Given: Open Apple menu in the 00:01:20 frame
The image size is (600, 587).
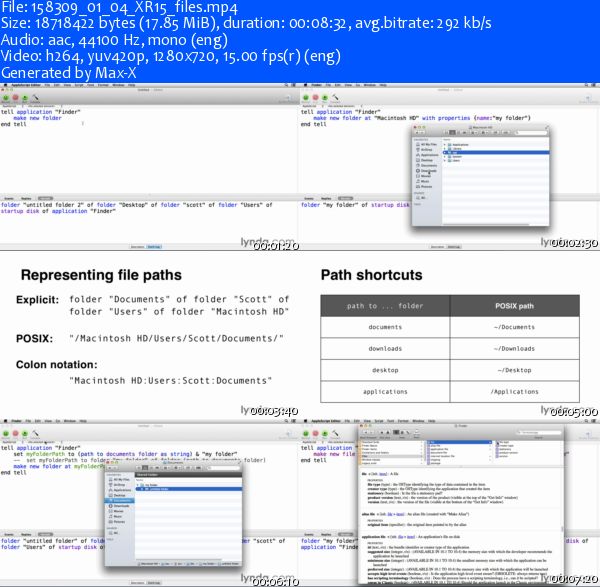Looking at the screenshot, I should click(5, 85).
